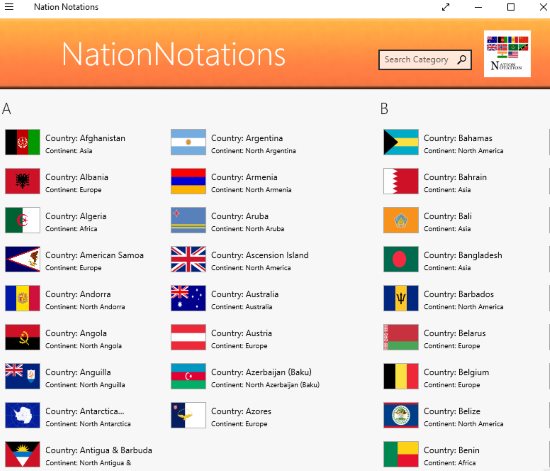The image size is (550, 471).
Task: Select the Armenia flag icon
Action: pyautogui.click(x=188, y=181)
